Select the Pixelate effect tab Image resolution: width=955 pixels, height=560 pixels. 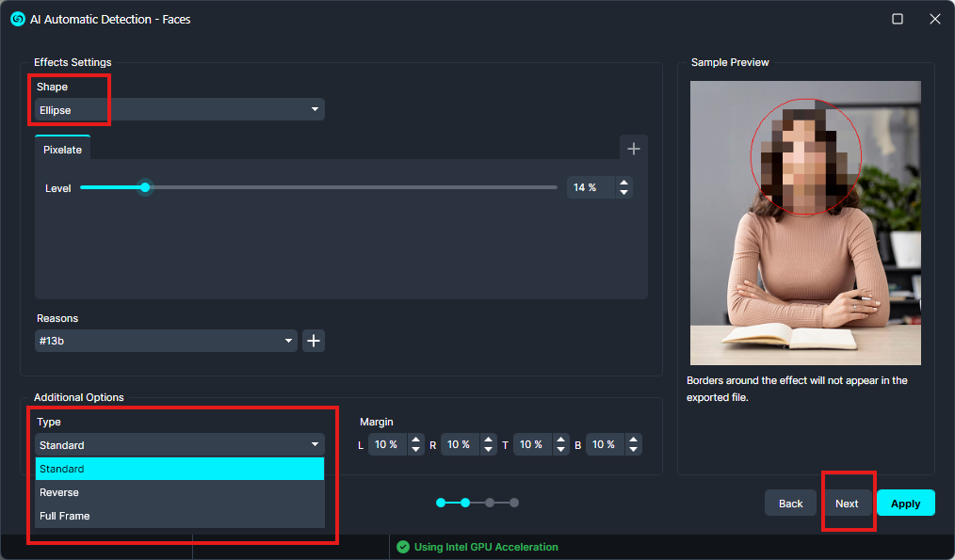tap(62, 150)
